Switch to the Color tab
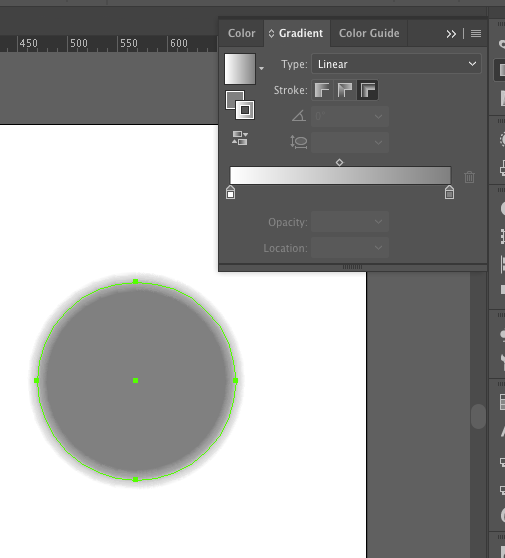The image size is (505, 558). (242, 33)
